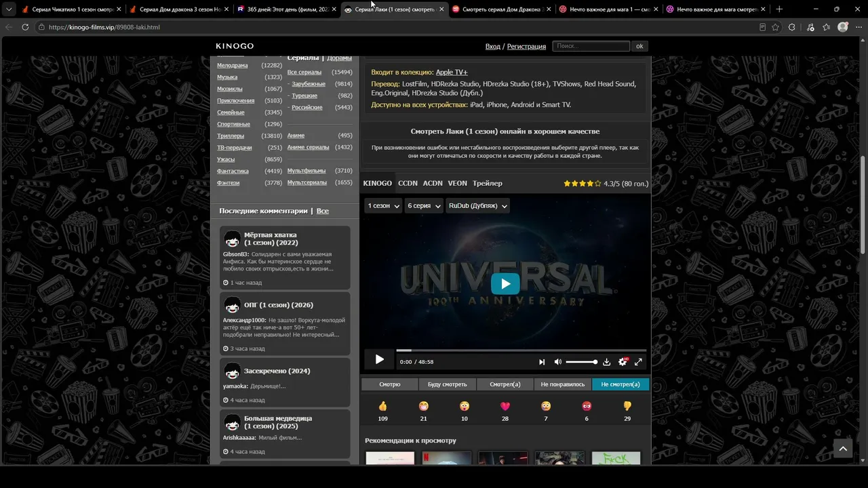Image resolution: width=868 pixels, height=488 pixels.
Task: Open the Мультсериалы category link
Action: click(307, 182)
